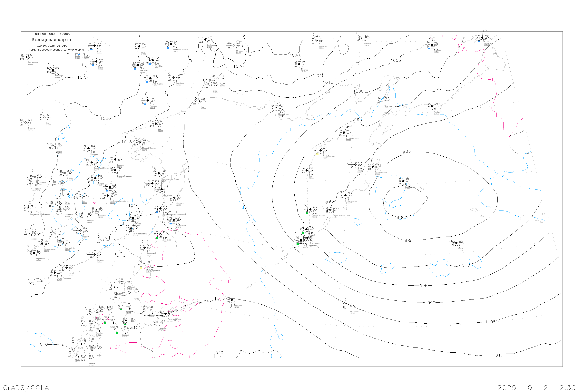Click the Ича 32411 station circle
The width and height of the screenshot is (588, 392).
(x=307, y=171)
